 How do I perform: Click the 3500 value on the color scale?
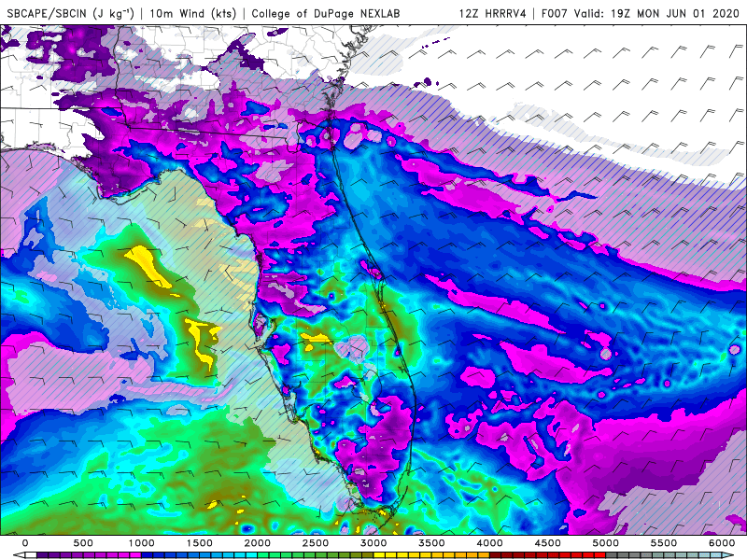point(431,543)
